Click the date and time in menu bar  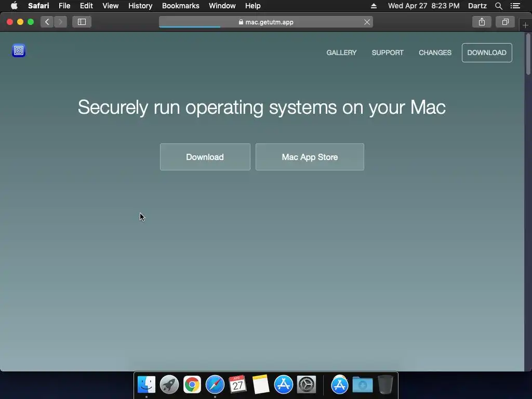[424, 6]
